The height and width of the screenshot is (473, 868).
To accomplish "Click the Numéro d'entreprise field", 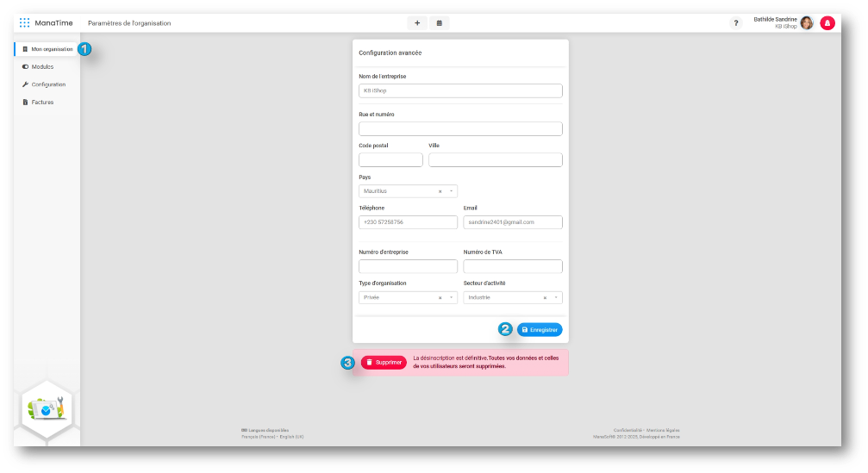I will [x=408, y=266].
